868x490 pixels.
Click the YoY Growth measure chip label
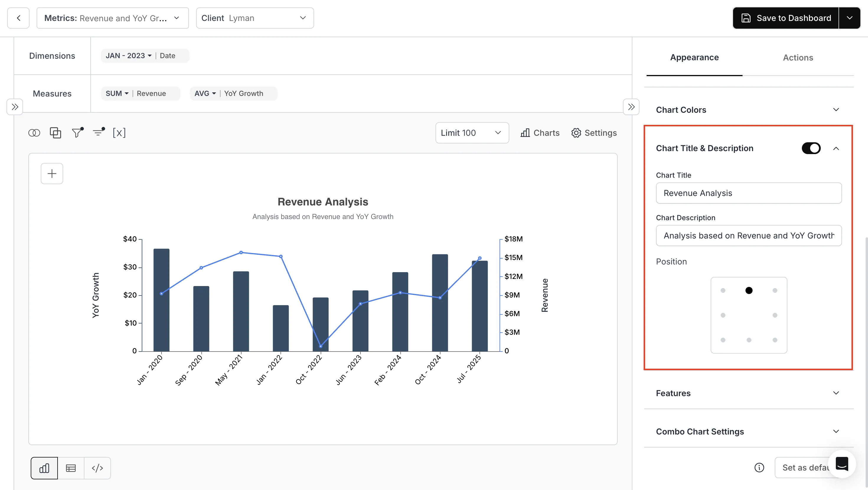[x=244, y=93]
